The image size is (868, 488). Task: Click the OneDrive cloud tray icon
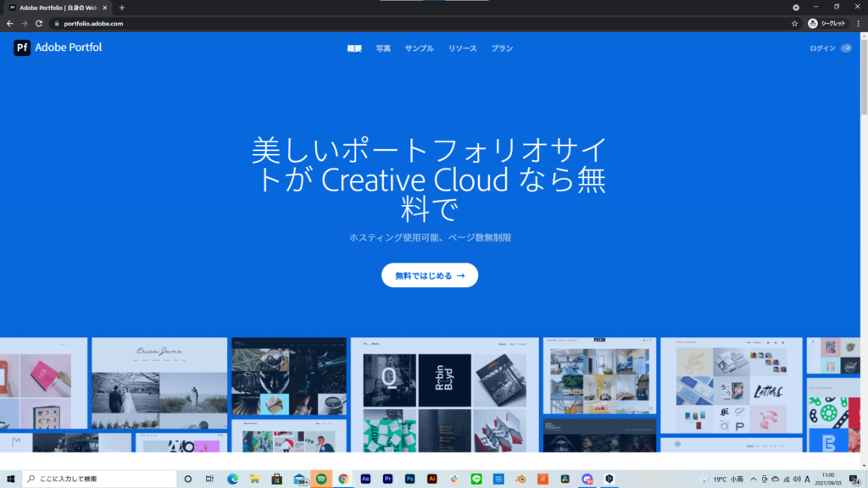(x=775, y=480)
